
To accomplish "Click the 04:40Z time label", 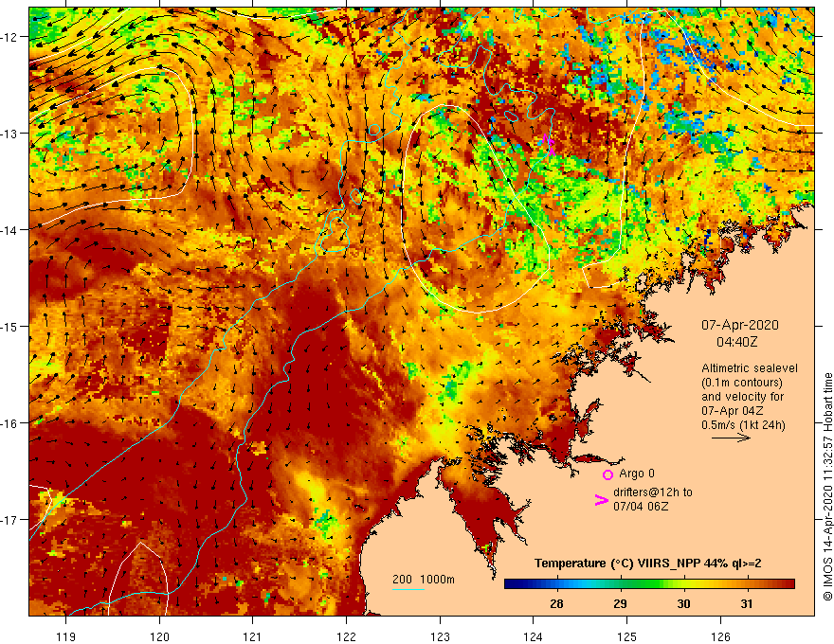I will [x=736, y=342].
